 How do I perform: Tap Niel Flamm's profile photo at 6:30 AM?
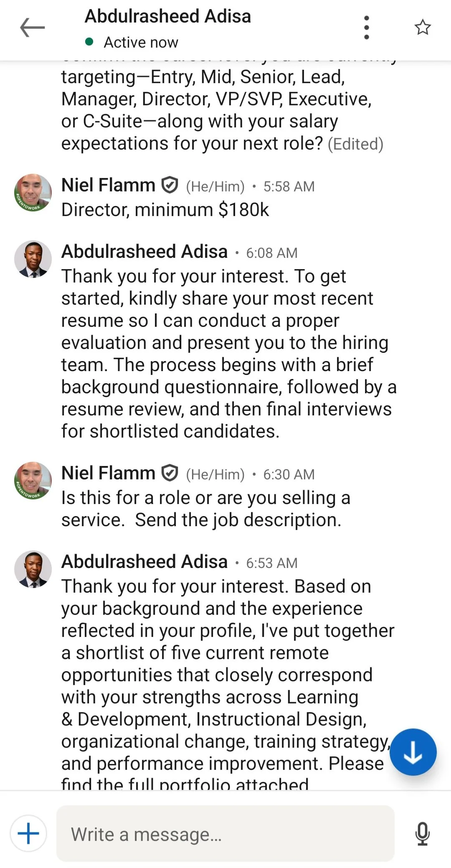pyautogui.click(x=33, y=481)
